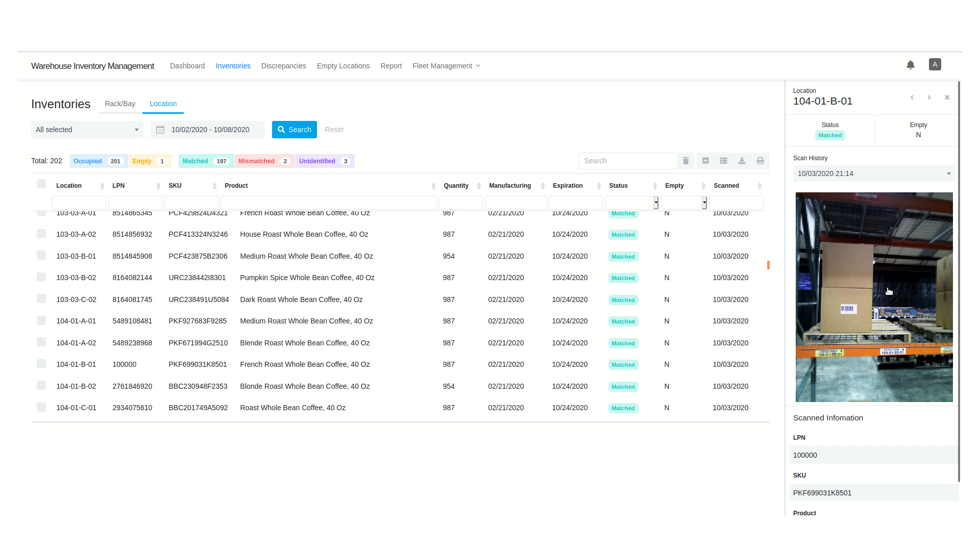The width and height of the screenshot is (980, 551).
Task: Click the print table icon
Action: [x=760, y=161]
